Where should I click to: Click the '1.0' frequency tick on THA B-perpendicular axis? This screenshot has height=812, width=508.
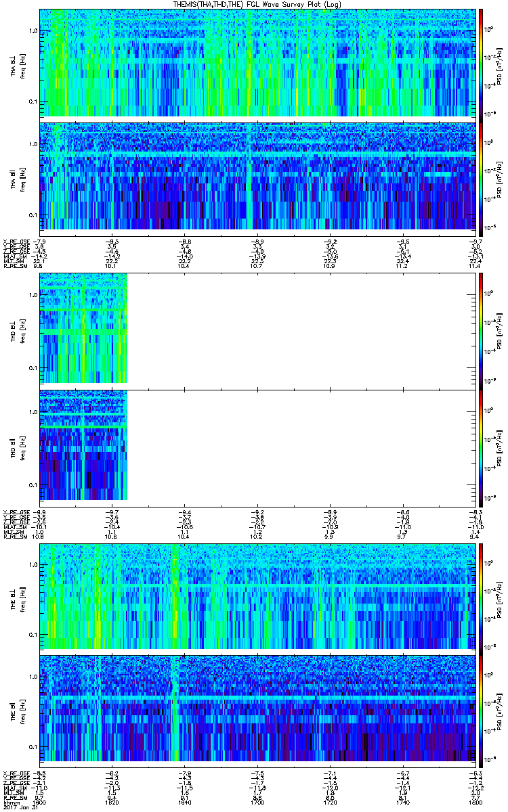[x=32, y=31]
